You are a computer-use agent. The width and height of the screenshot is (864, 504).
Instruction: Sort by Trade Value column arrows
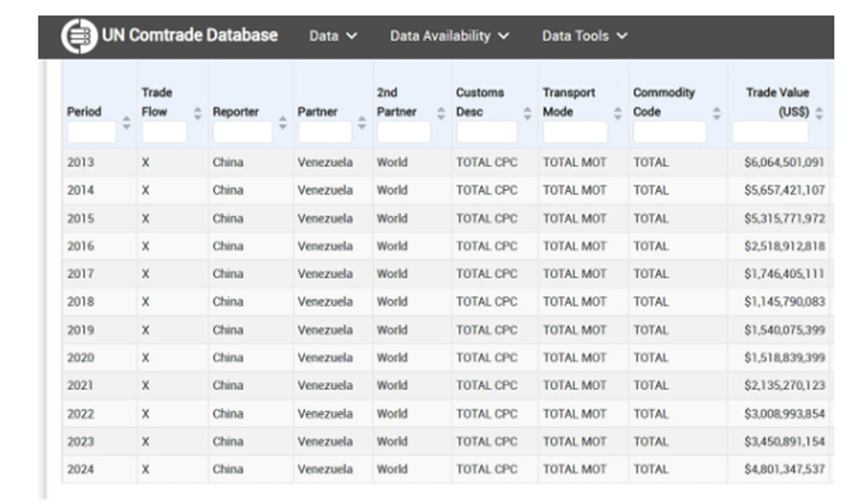click(819, 113)
